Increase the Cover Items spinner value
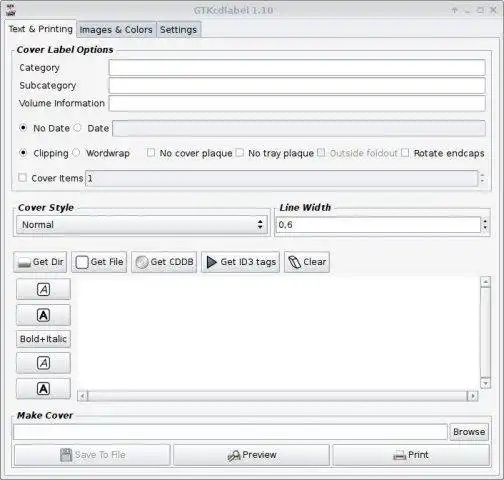 coord(482,175)
